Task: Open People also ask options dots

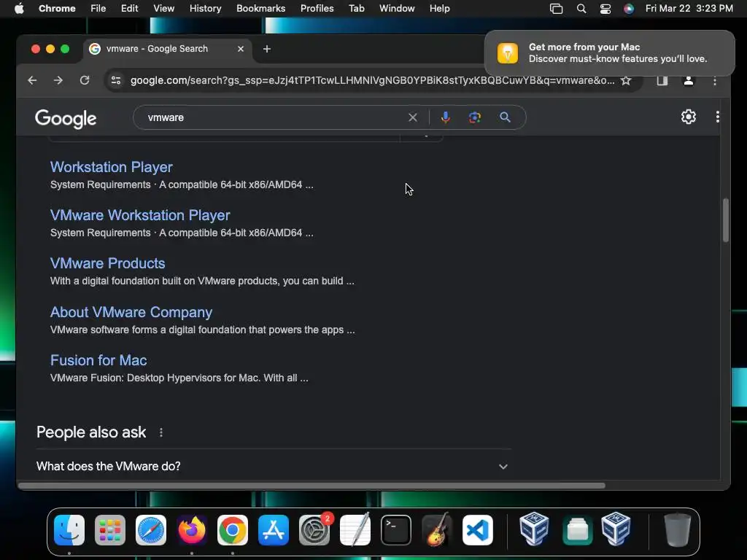Action: tap(161, 432)
